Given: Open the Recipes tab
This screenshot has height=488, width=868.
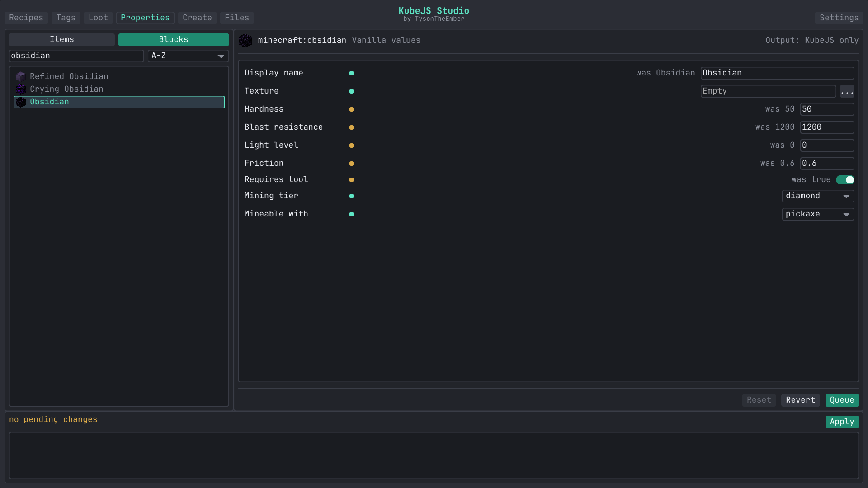Looking at the screenshot, I should click(x=26, y=18).
